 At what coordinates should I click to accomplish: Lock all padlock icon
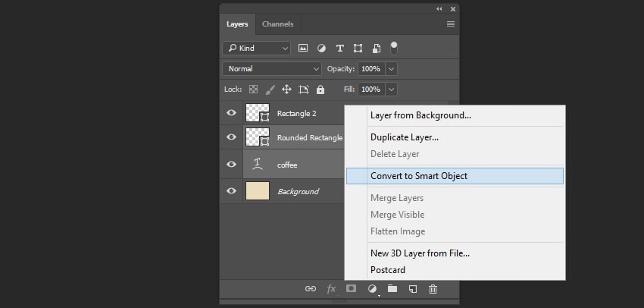[x=320, y=90]
